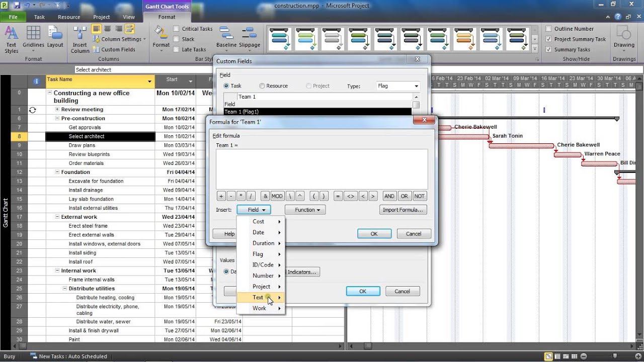
Task: Open Custom Fields from the ribbon
Action: pos(114,49)
